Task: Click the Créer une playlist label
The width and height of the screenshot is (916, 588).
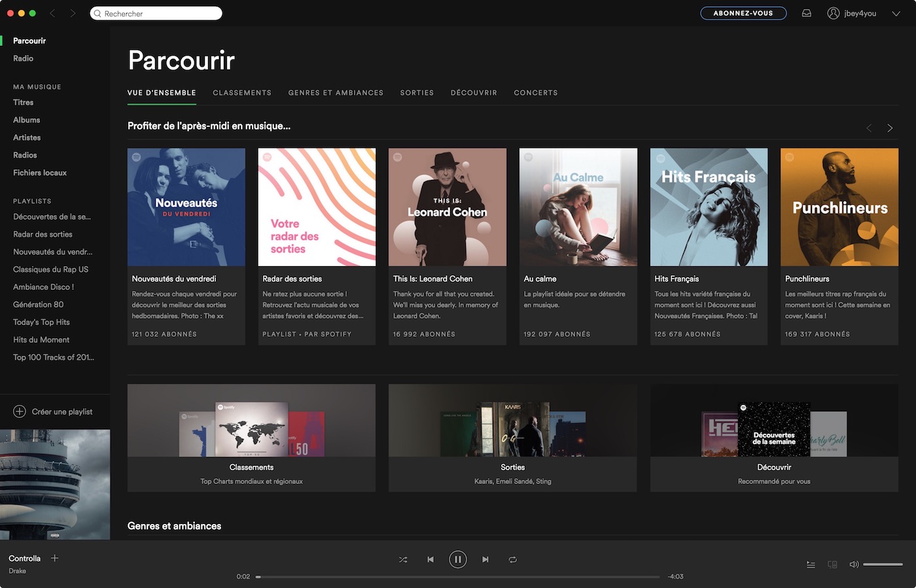Action: 62,411
